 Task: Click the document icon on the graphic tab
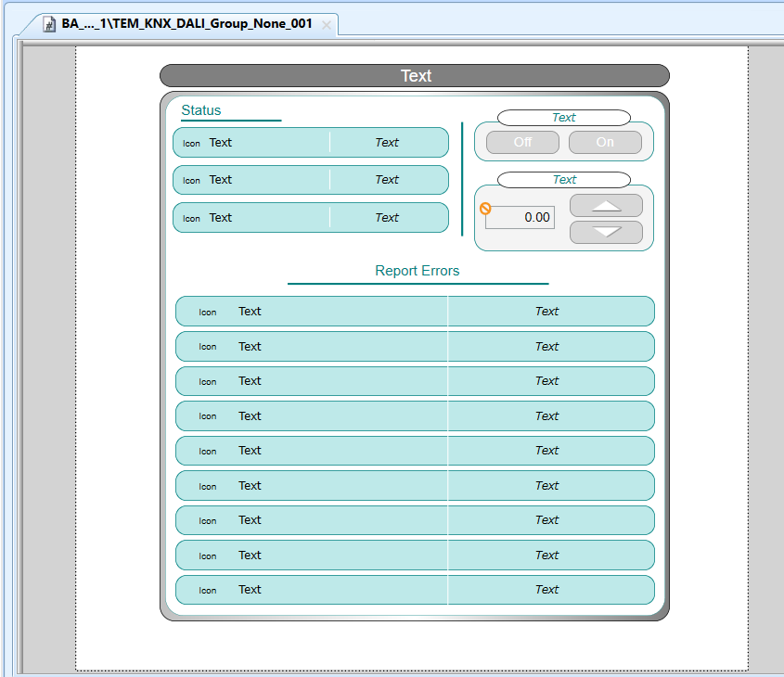tap(50, 24)
